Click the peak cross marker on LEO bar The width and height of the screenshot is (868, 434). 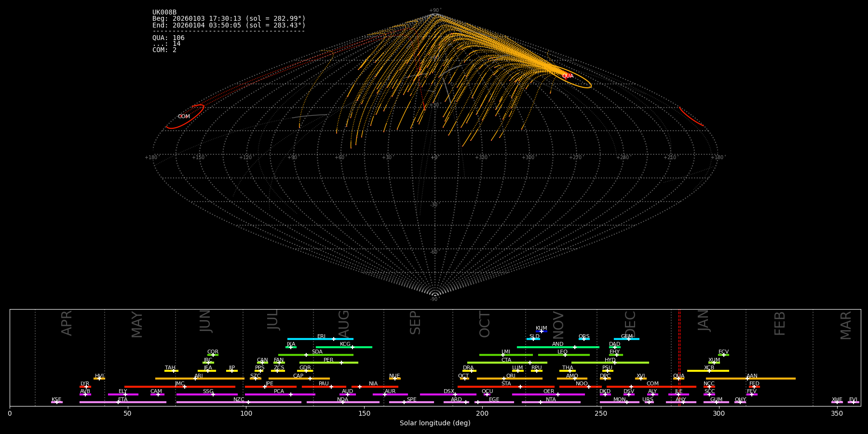click(x=565, y=355)
